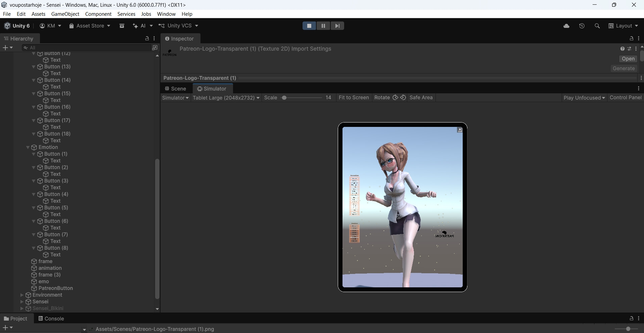
Task: Click the cube icon for the emo object
Action: pyautogui.click(x=34, y=282)
